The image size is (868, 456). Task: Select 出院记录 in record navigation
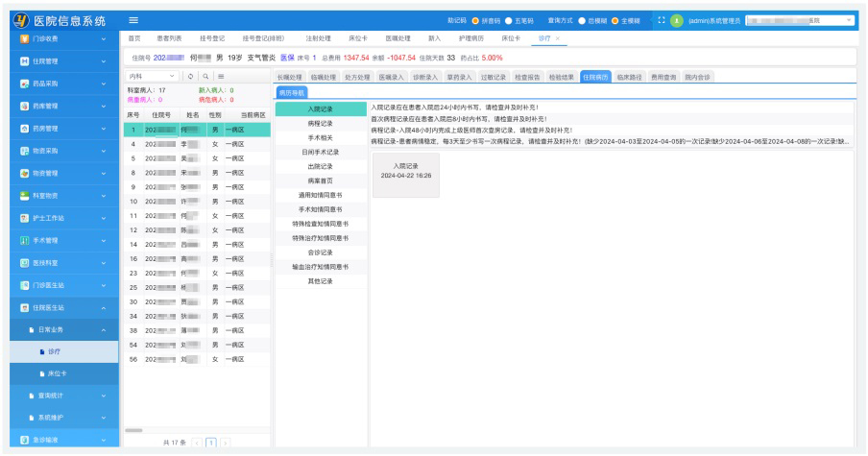click(x=321, y=167)
